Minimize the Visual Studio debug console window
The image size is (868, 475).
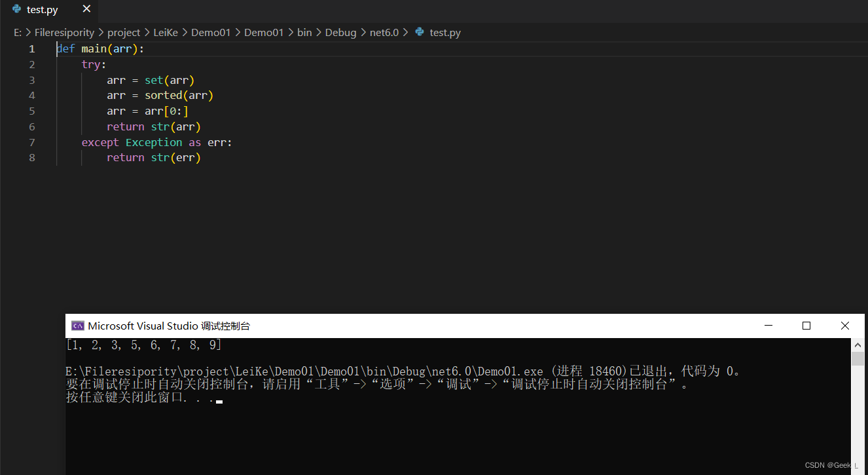pyautogui.click(x=768, y=326)
